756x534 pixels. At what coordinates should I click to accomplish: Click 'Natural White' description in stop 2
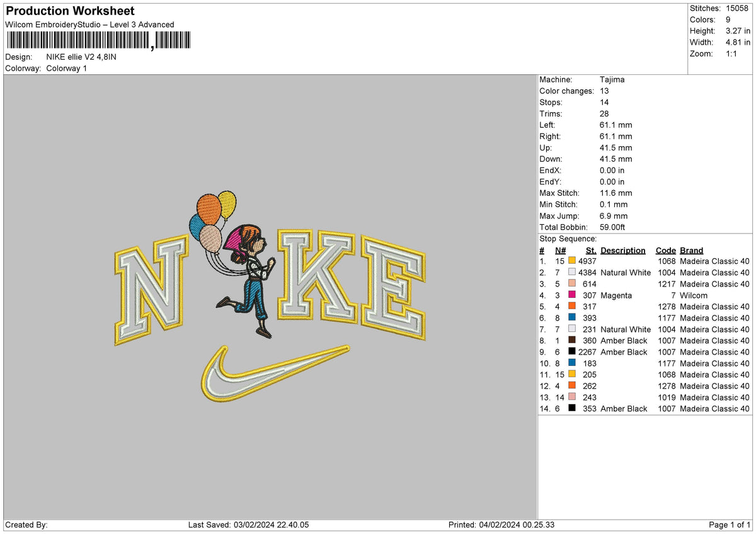(x=626, y=273)
